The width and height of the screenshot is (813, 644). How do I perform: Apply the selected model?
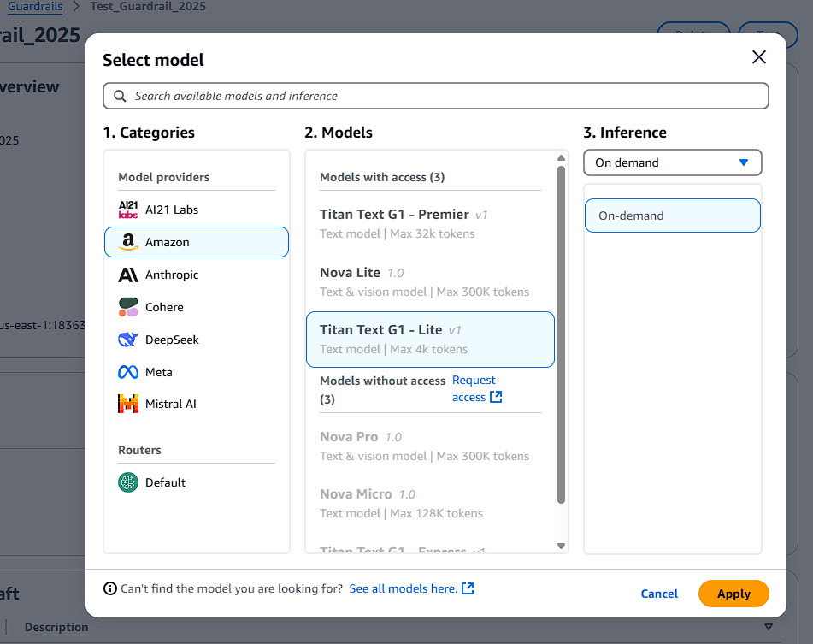(x=733, y=594)
